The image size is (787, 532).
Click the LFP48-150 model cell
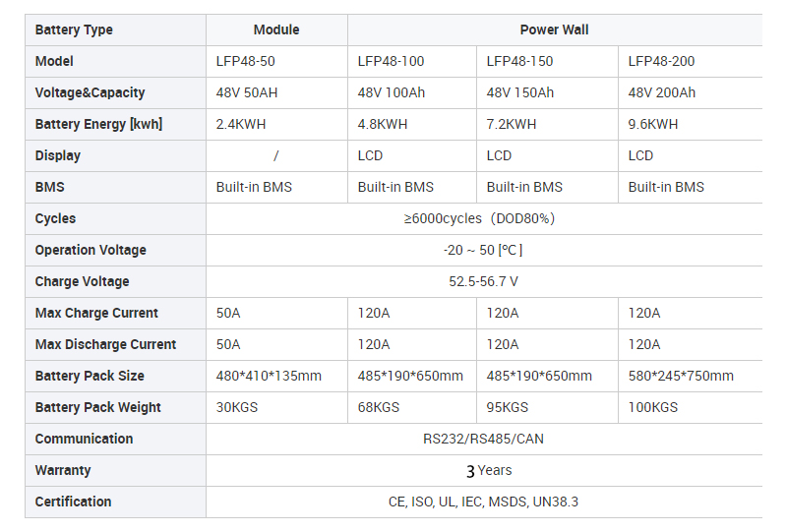point(520,61)
